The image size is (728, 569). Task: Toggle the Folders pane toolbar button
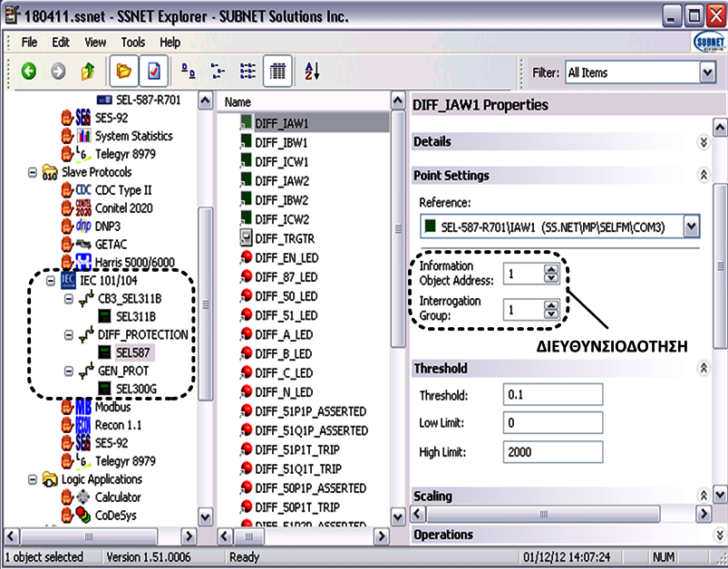pyautogui.click(x=123, y=71)
